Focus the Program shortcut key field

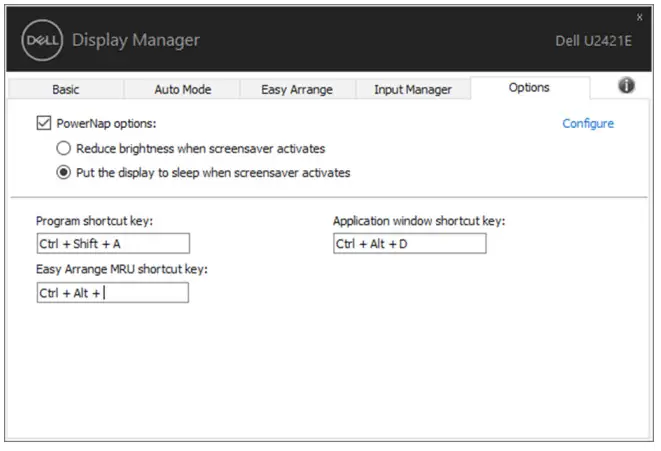point(113,244)
